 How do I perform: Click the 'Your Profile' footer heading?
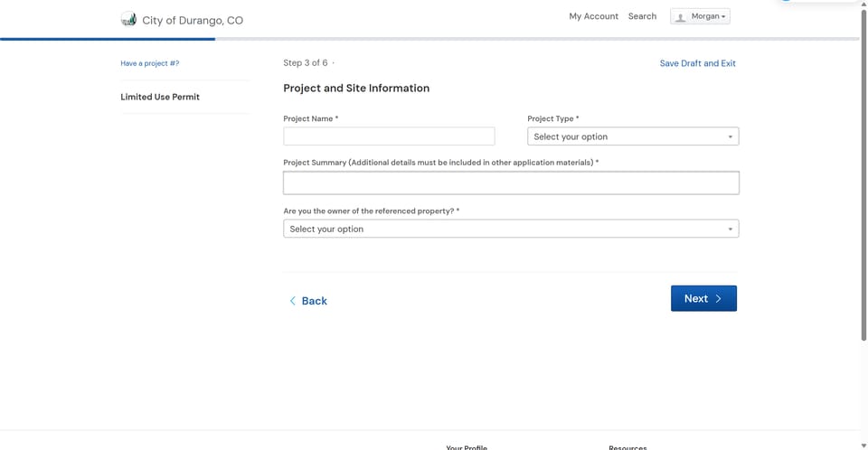[467, 447]
